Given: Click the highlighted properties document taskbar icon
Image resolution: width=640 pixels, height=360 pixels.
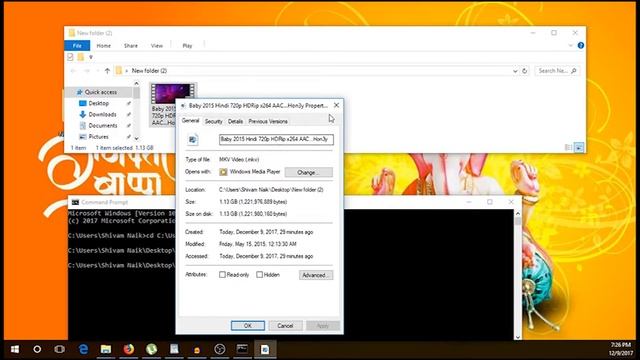Looking at the screenshot, I should tap(265, 349).
